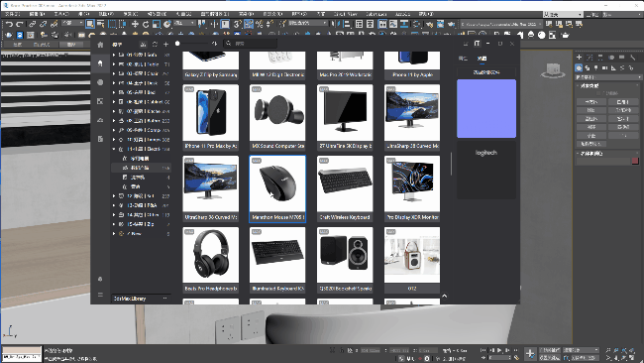644x363 pixels.
Task: Toggle the Window/Crossing selection button
Action: point(123,24)
